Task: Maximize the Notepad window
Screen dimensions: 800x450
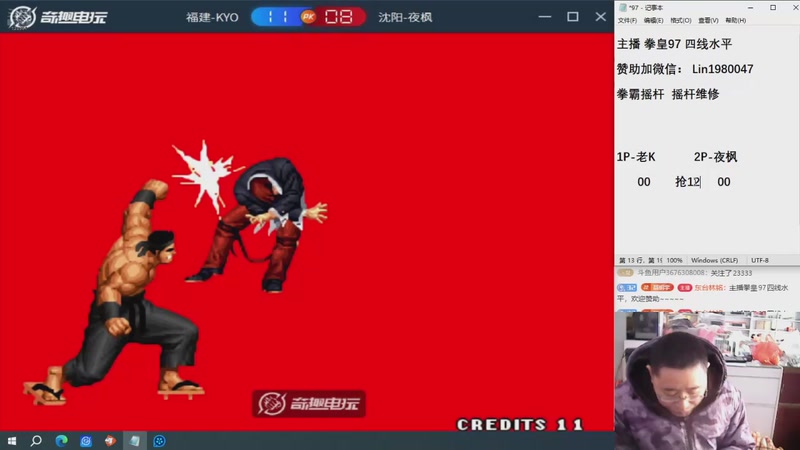Action: click(773, 8)
